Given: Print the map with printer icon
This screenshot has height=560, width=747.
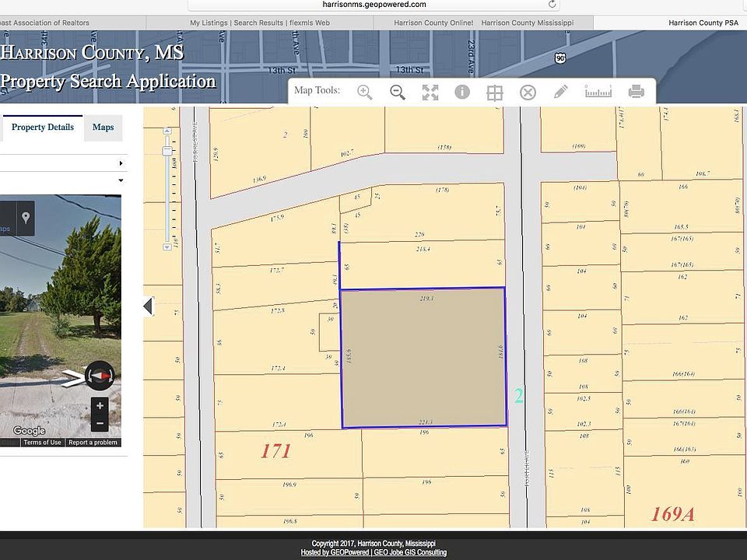Looking at the screenshot, I should [637, 91].
